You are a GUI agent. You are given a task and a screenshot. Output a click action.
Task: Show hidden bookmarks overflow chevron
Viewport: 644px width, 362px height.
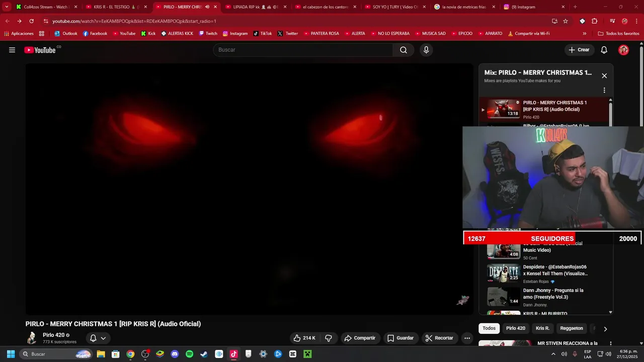click(x=584, y=33)
